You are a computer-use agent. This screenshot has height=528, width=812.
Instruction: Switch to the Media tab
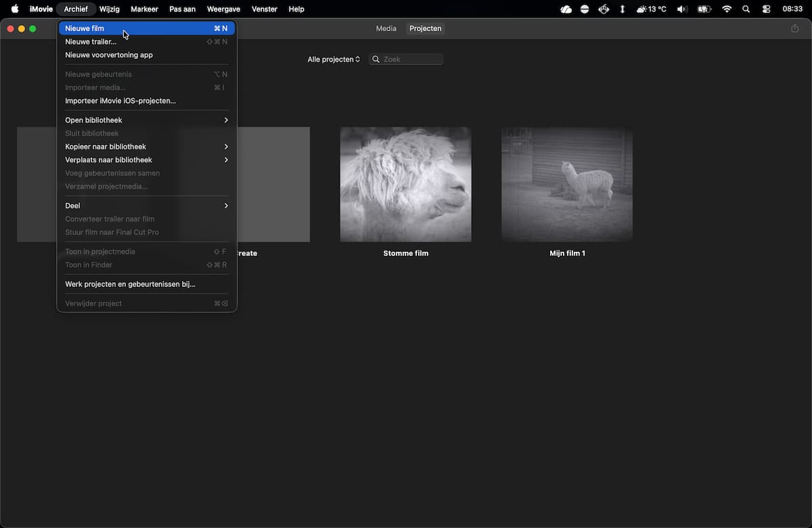click(x=386, y=28)
